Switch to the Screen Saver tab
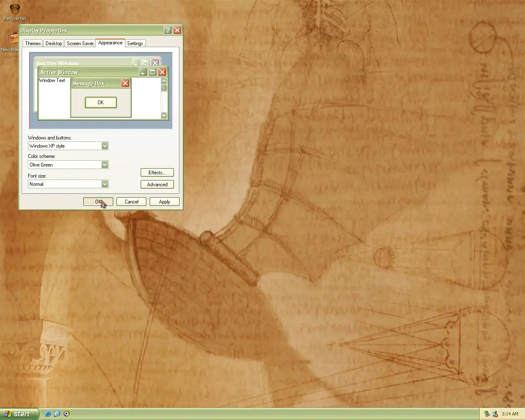The width and height of the screenshot is (525, 420). [x=80, y=43]
